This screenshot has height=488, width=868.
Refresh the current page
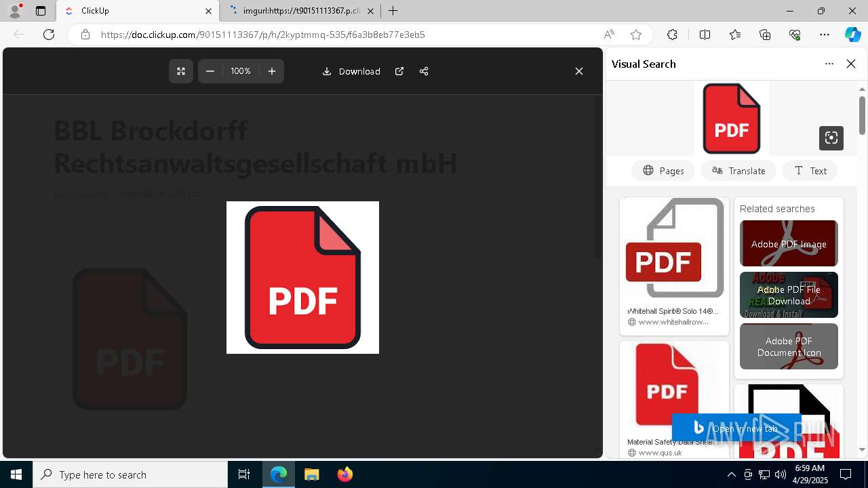coord(49,35)
